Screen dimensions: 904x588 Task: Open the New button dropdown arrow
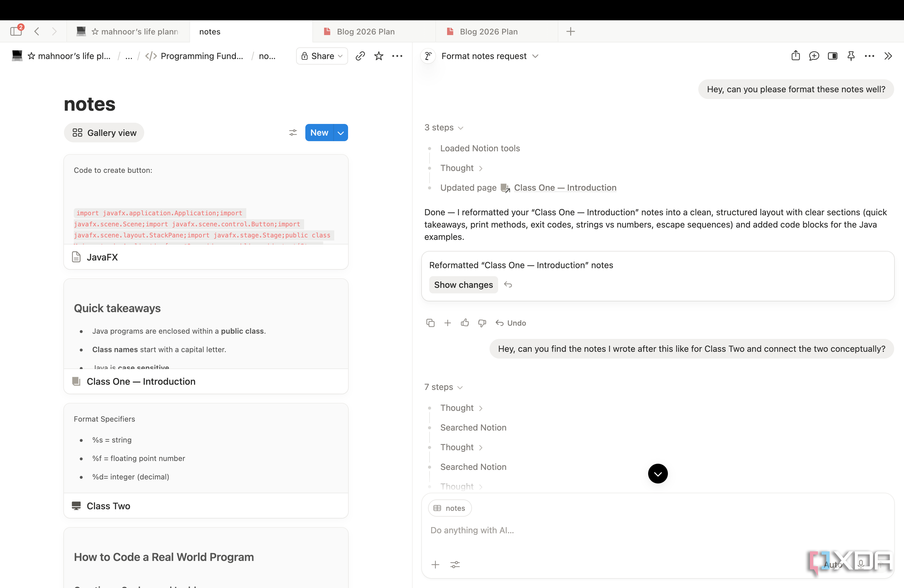[x=341, y=133]
